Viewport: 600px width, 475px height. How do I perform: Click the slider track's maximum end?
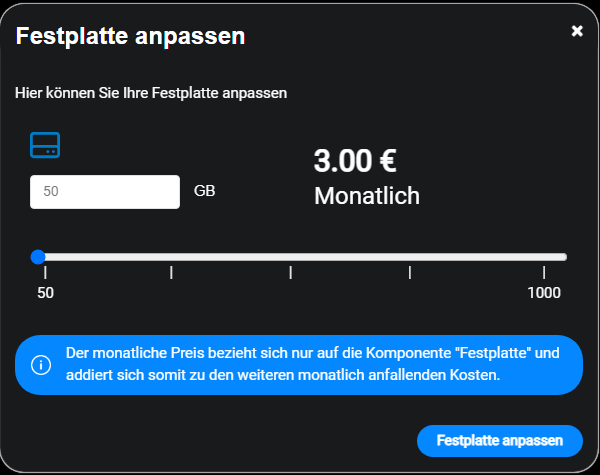point(564,257)
